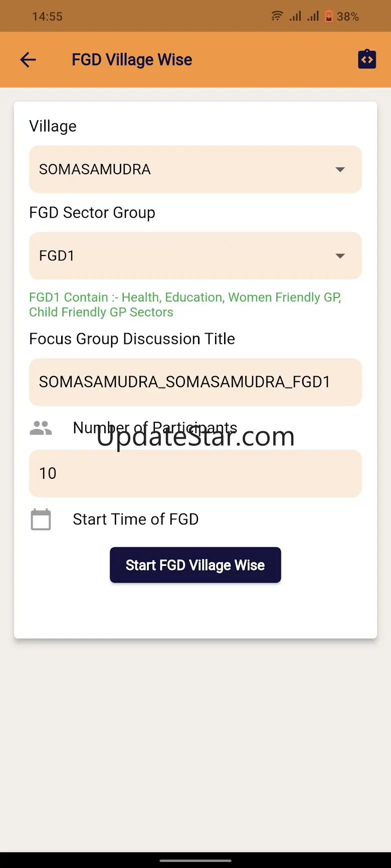
Task: Tap the second mobile signal indicator
Action: click(x=313, y=17)
